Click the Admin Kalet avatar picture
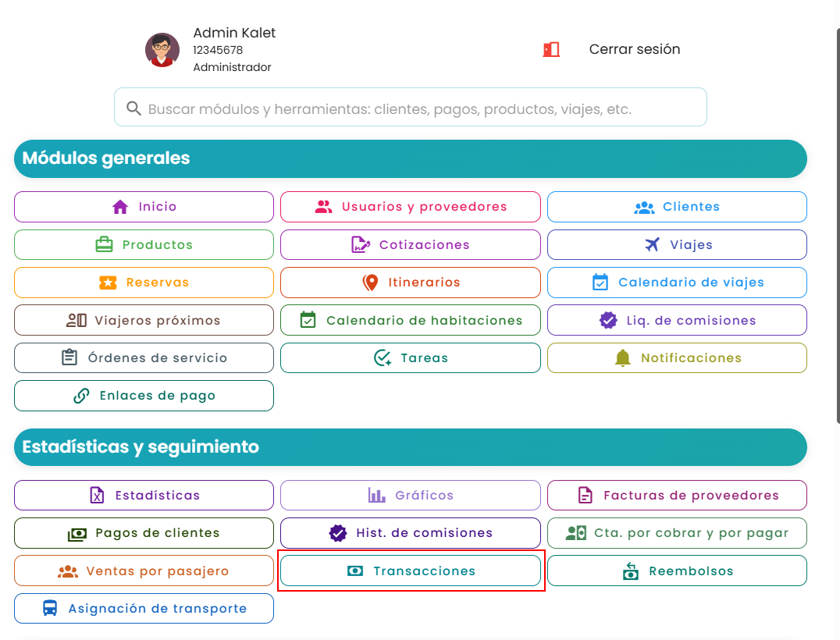The image size is (840, 640). click(162, 50)
